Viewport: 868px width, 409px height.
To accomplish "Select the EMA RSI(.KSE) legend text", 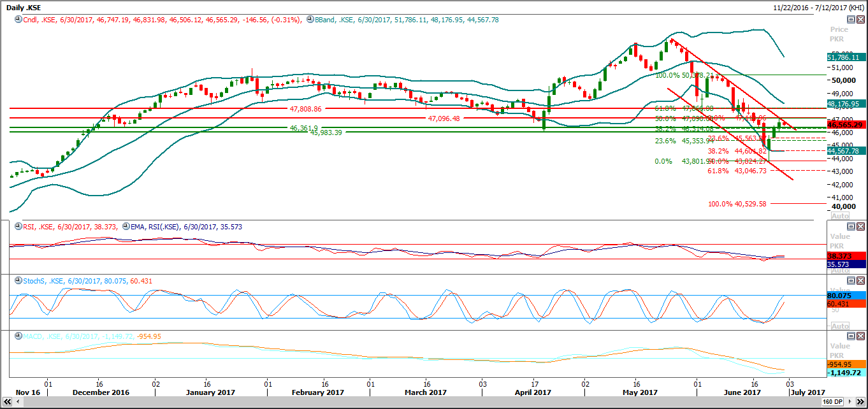I will [x=186, y=226].
